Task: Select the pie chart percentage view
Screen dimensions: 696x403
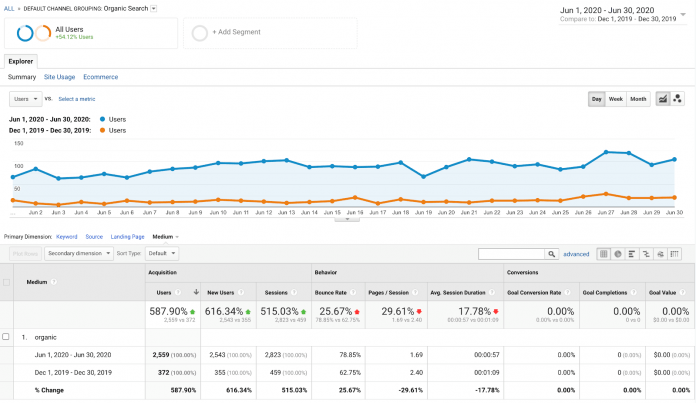Action: click(x=619, y=254)
